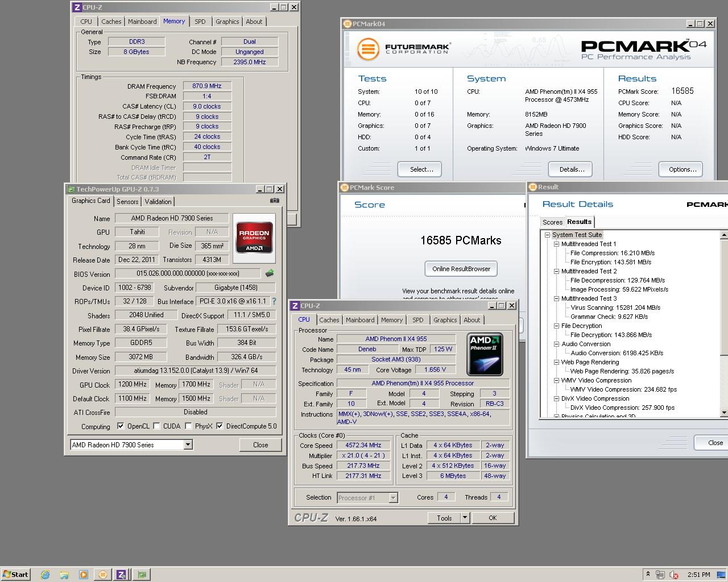This screenshot has width=728, height=582.
Task: Click the AMD Phenom II logo in CPU-Z
Action: click(485, 354)
